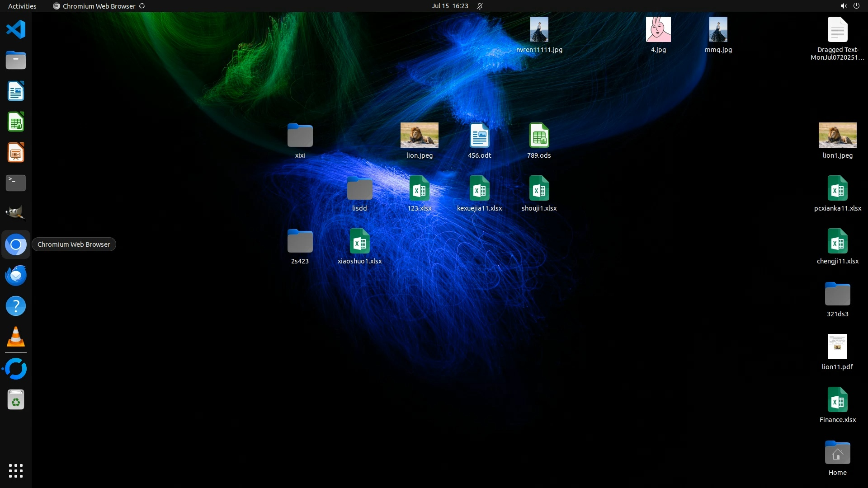Open the Trash icon in dock
Viewport: 868px width, 488px height.
click(16, 400)
